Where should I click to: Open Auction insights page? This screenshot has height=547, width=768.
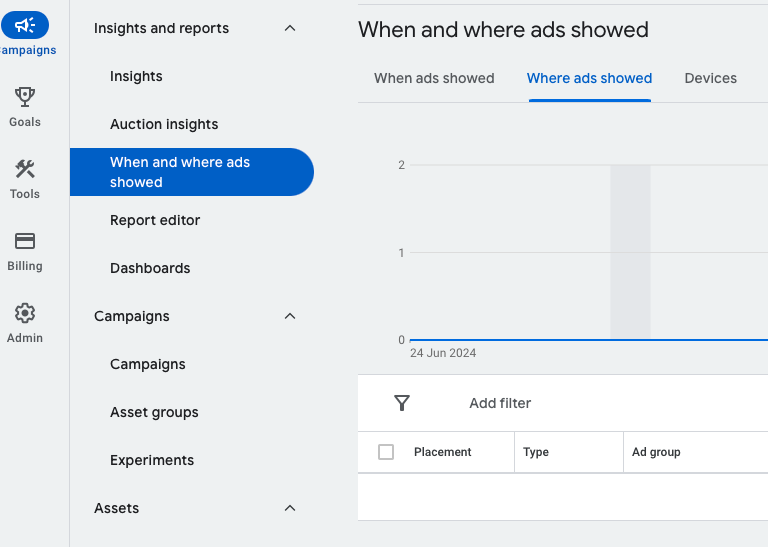164,124
